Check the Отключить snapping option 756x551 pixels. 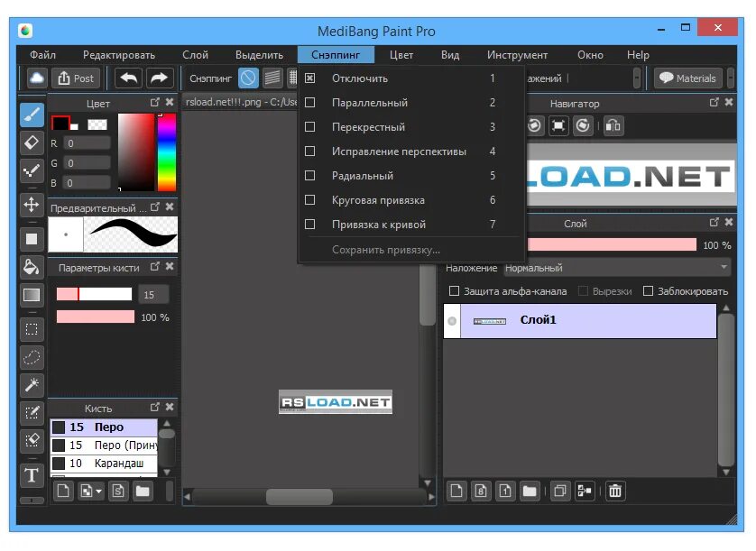coord(310,78)
